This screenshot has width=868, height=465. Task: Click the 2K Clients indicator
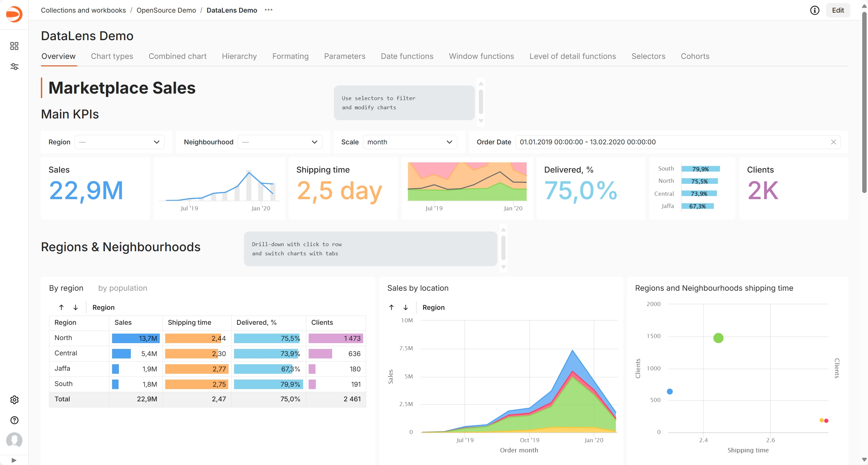tap(763, 191)
